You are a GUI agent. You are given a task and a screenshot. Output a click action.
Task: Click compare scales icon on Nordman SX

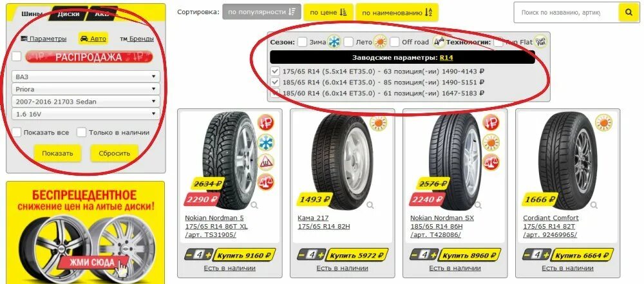[491, 162]
